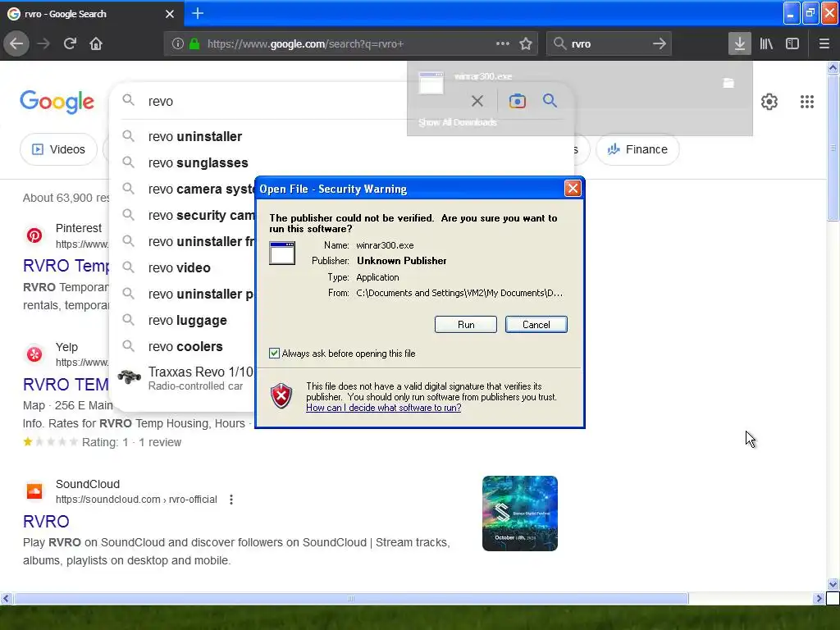This screenshot has width=840, height=630.
Task: Select suggestion revo coolers
Action: 185,347
